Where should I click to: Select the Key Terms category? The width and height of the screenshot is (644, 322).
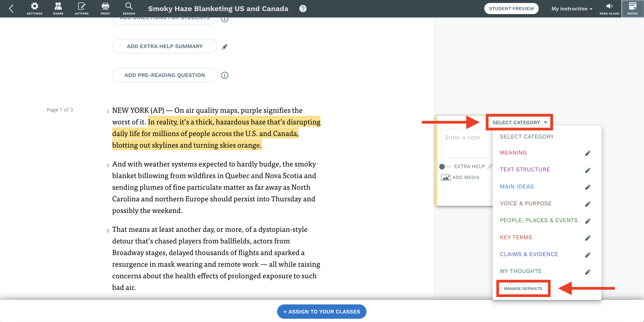pyautogui.click(x=516, y=237)
